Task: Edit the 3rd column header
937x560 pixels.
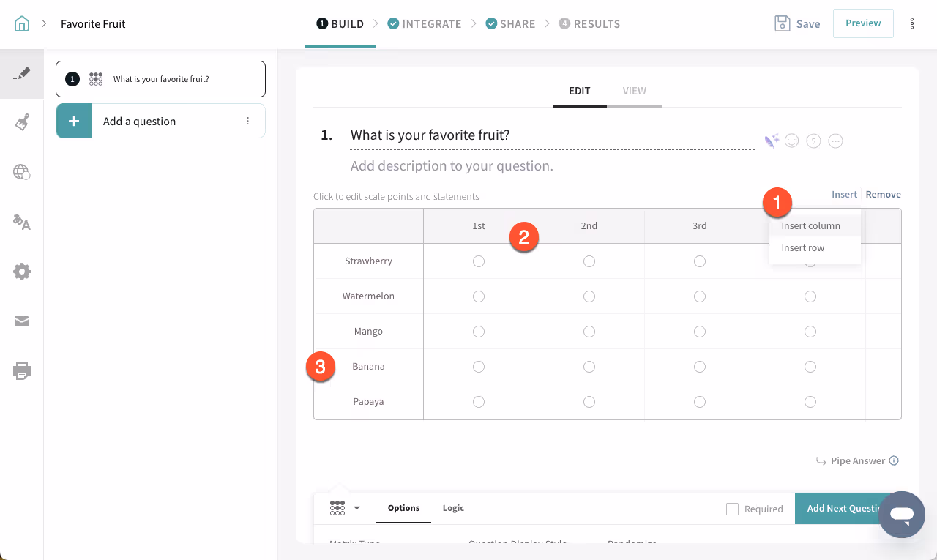Action: 700,226
